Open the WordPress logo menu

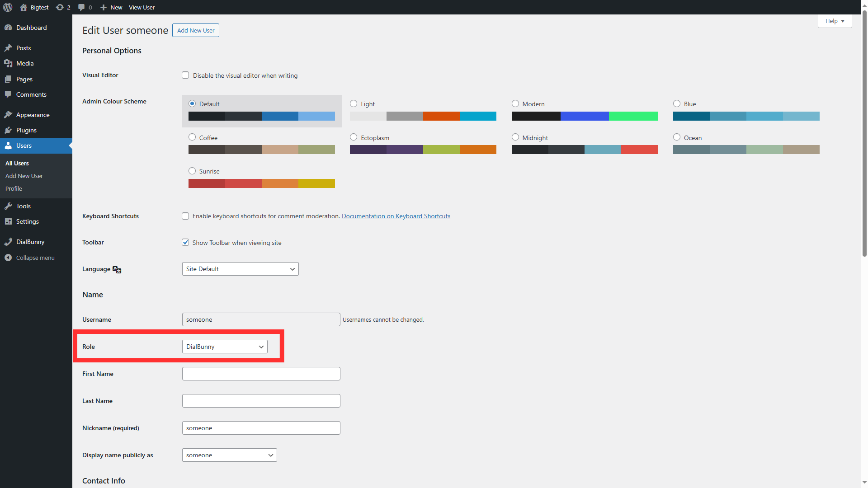click(7, 7)
